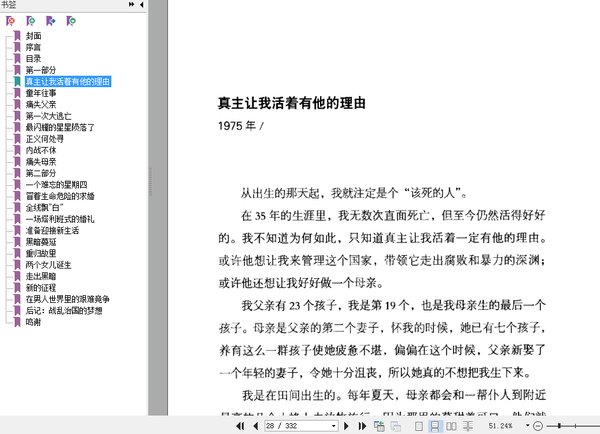Open the 序言 bookmark
This screenshot has width=600, height=434.
coord(33,47)
